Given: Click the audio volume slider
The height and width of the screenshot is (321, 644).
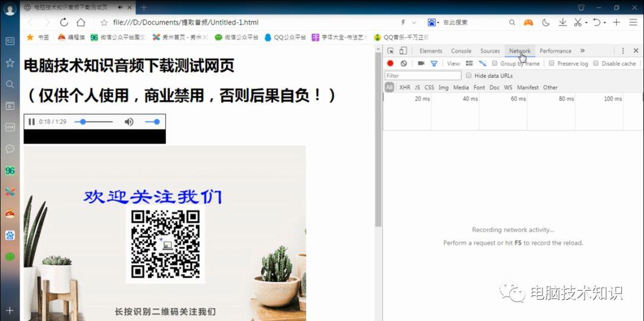Looking at the screenshot, I should point(153,121).
